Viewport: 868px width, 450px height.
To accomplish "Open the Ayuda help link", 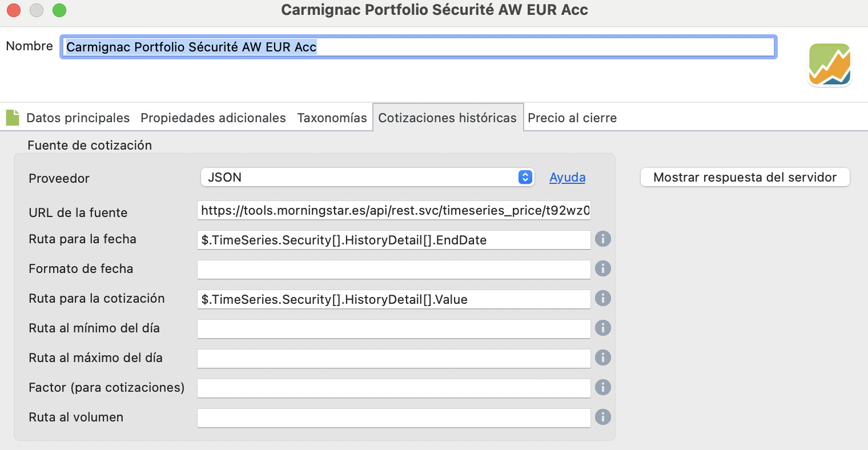I will (x=567, y=177).
